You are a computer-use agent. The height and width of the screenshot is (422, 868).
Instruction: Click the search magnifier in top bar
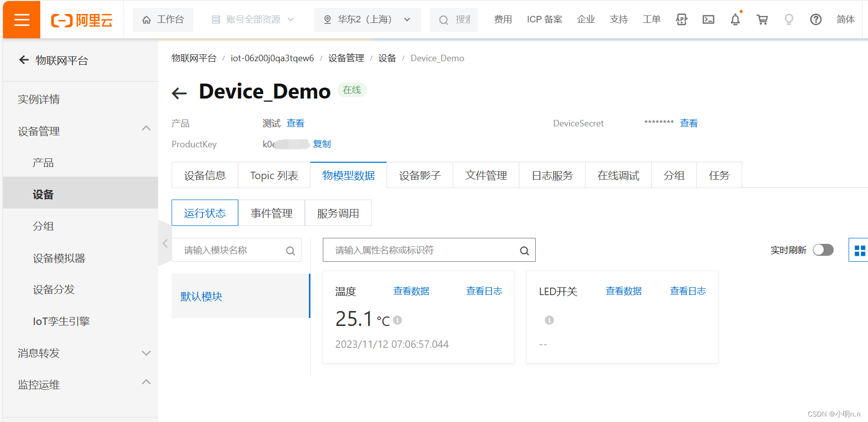coord(443,20)
